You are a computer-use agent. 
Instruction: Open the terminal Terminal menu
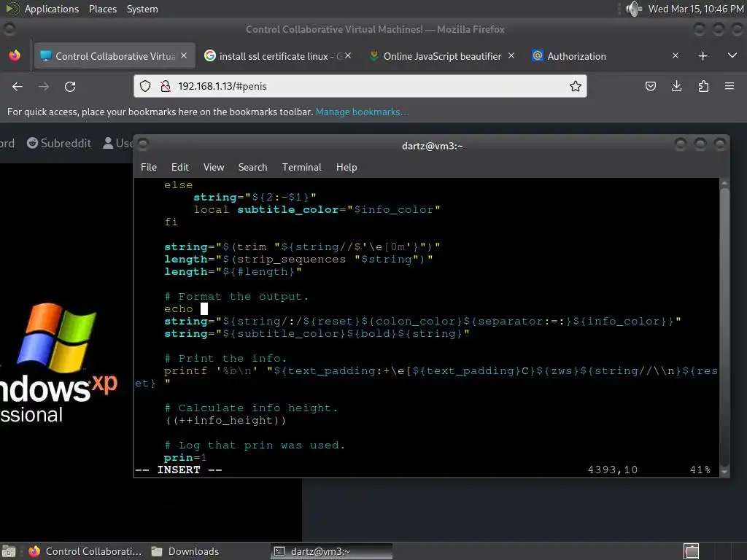coord(301,167)
